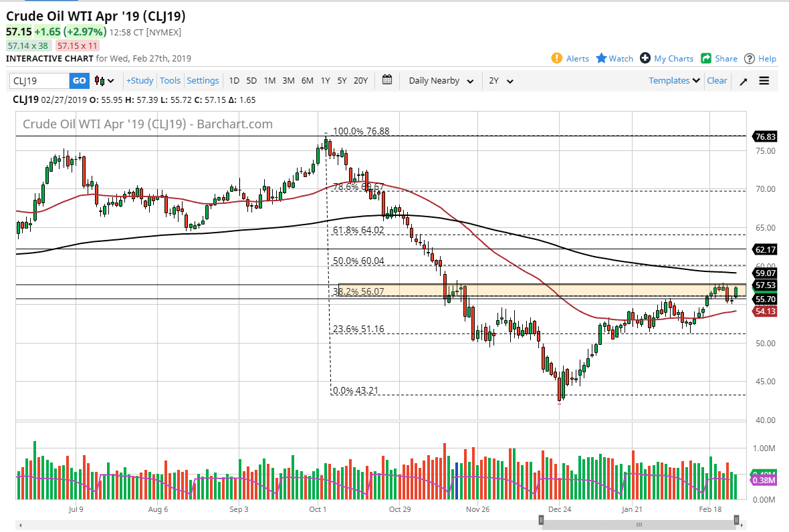Open the hamburger chart menu
Image resolution: width=789 pixels, height=532 pixels.
(x=764, y=80)
